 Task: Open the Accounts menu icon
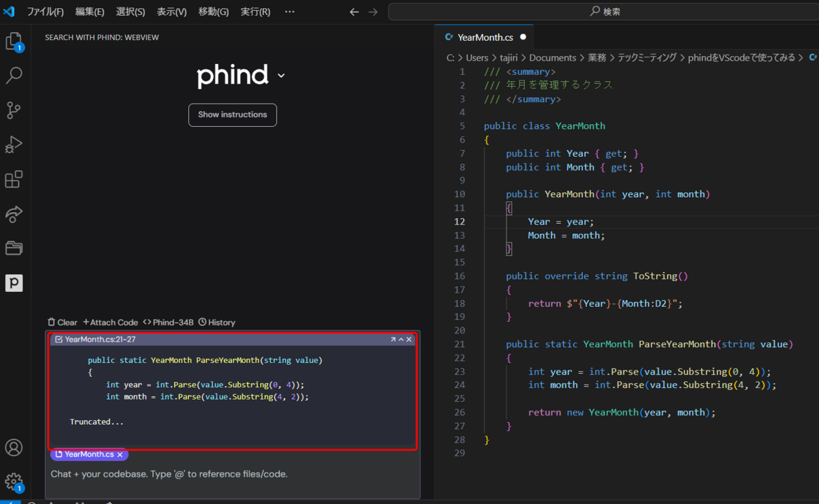[14, 447]
